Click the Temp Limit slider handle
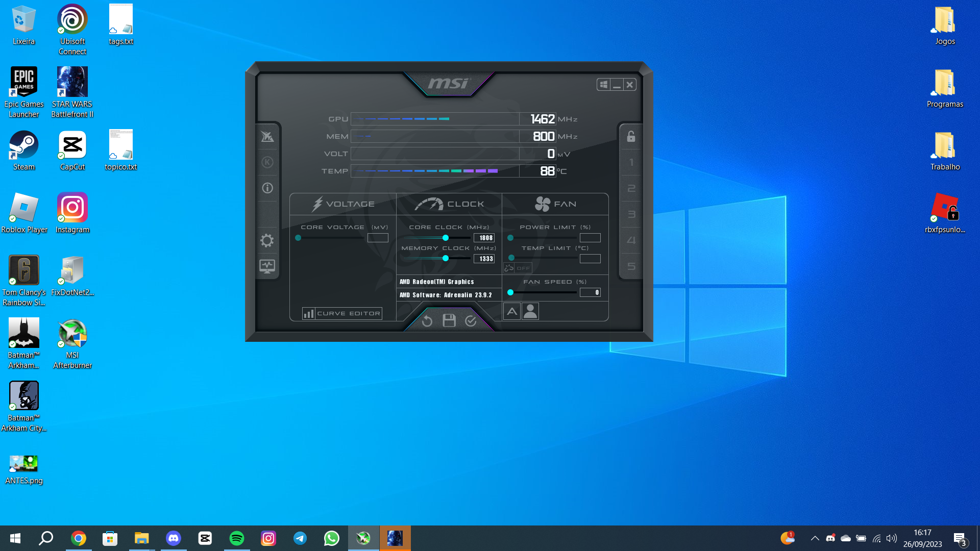 click(511, 258)
